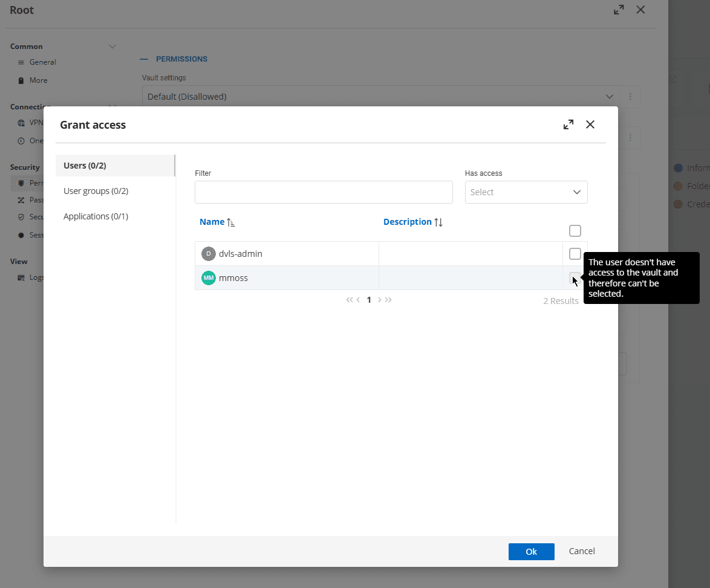The width and height of the screenshot is (710, 588).
Task: Open the Has access dropdown
Action: tap(526, 192)
